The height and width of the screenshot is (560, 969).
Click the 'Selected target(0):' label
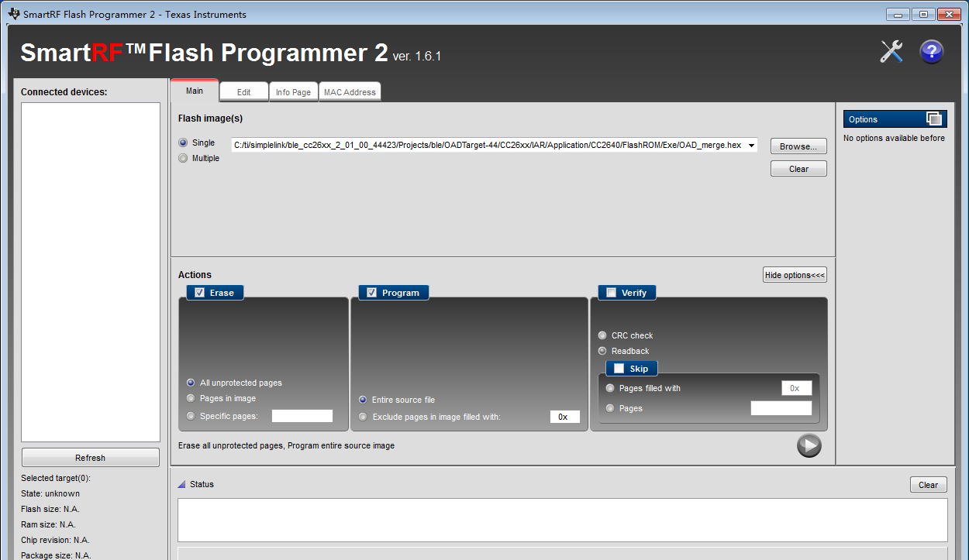click(x=56, y=478)
